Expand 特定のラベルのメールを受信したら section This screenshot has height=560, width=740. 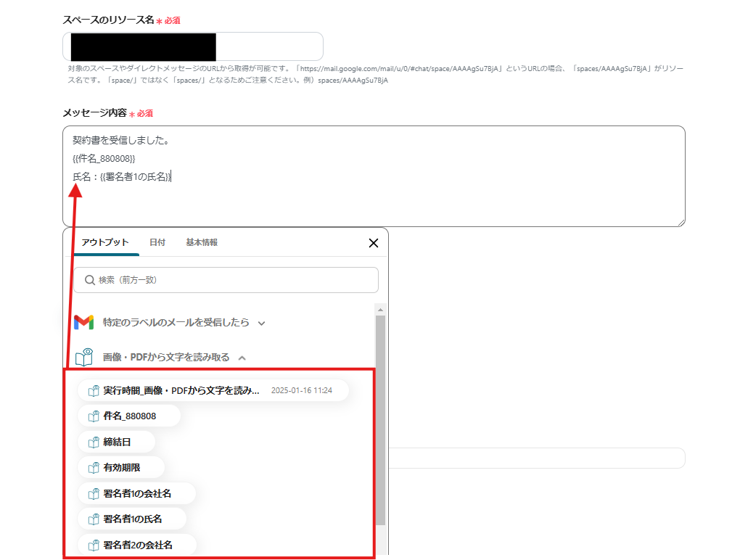coord(261,324)
